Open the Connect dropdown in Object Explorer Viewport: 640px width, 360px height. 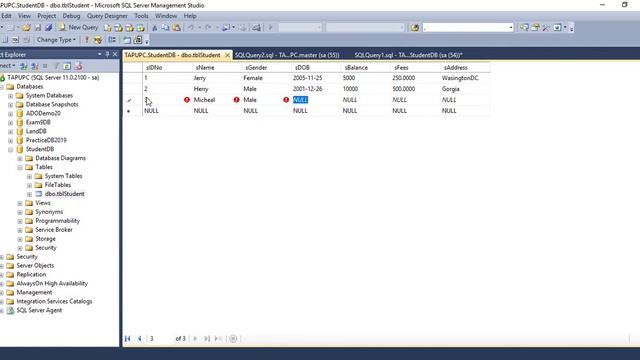(x=7, y=66)
